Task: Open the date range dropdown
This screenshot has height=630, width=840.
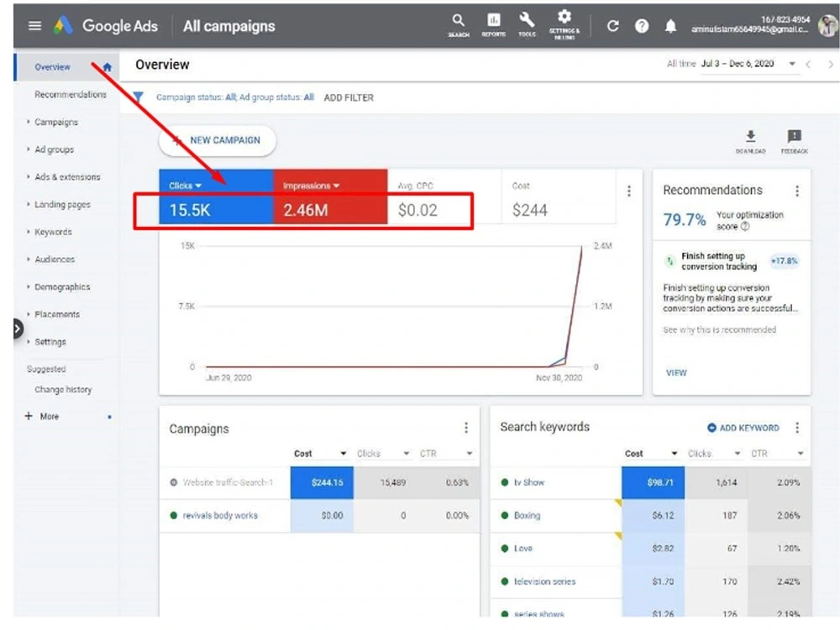Action: tap(748, 64)
